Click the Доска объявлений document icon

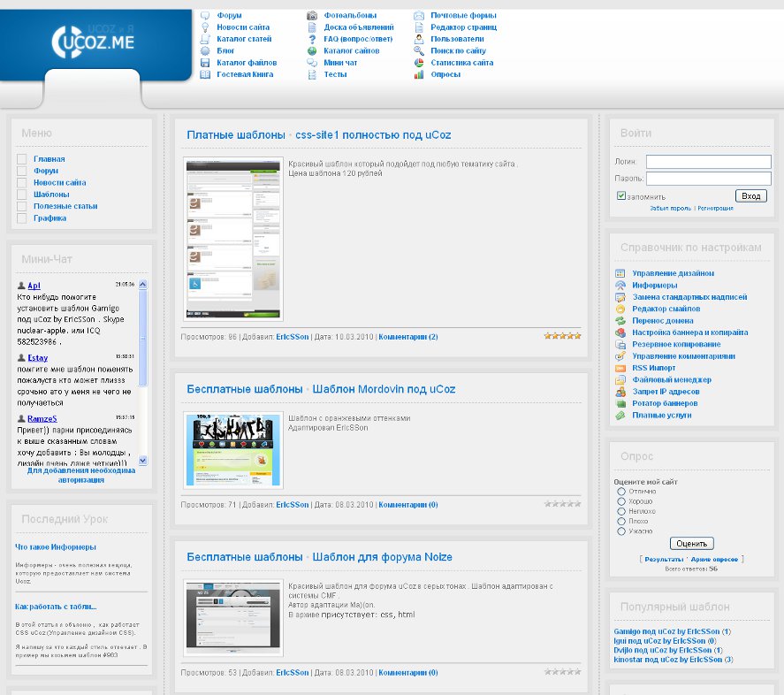point(312,27)
